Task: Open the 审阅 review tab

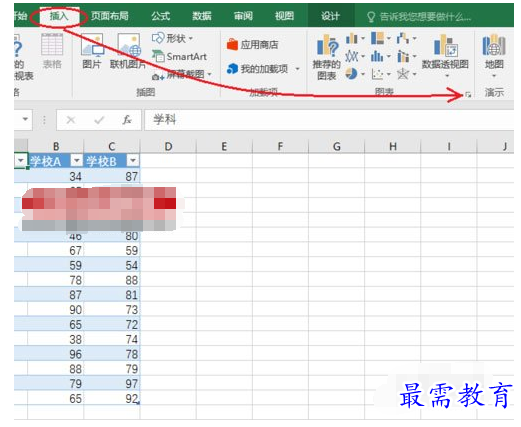Action: (x=243, y=16)
